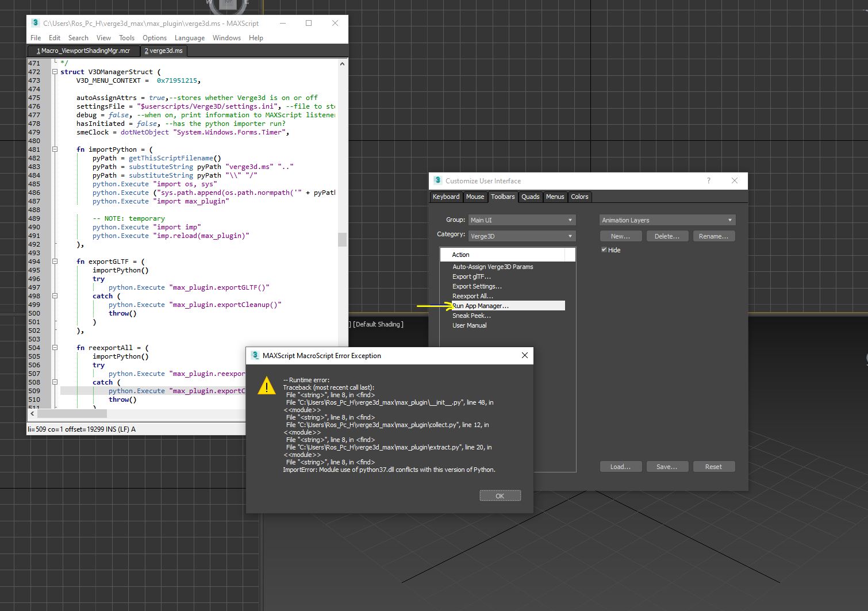Screen dimensions: 868x611
Task: Click warning icon in error dialog
Action: 267,385
